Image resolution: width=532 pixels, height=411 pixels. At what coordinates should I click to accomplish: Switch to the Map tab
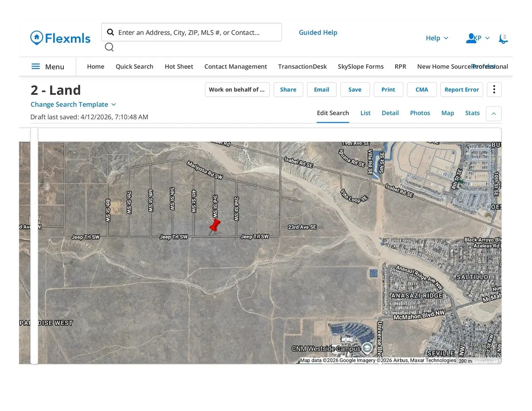[x=447, y=113]
